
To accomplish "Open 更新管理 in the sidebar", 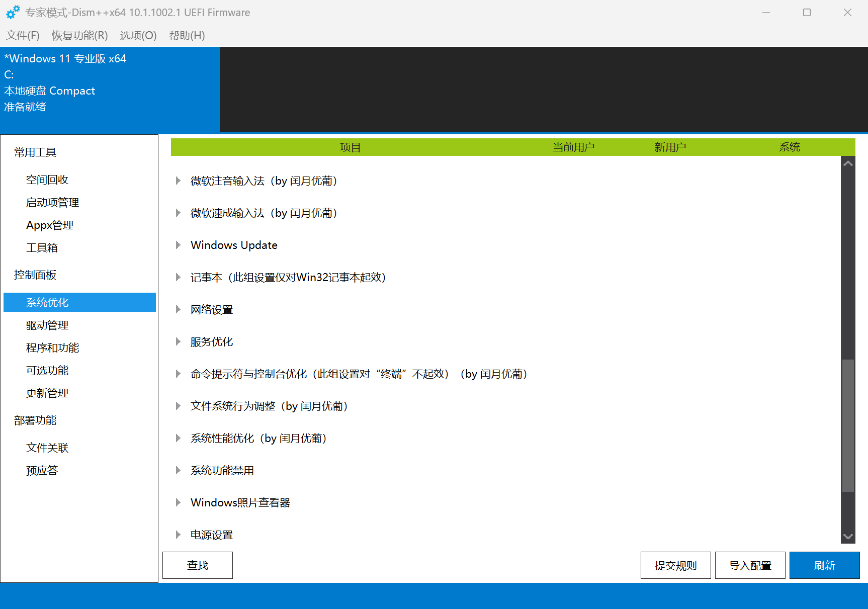I will (x=47, y=393).
